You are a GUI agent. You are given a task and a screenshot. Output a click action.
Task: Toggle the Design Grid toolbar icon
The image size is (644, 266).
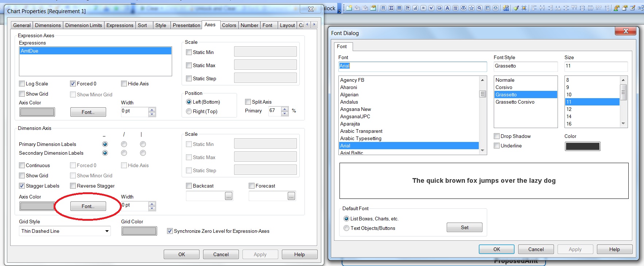[524, 8]
